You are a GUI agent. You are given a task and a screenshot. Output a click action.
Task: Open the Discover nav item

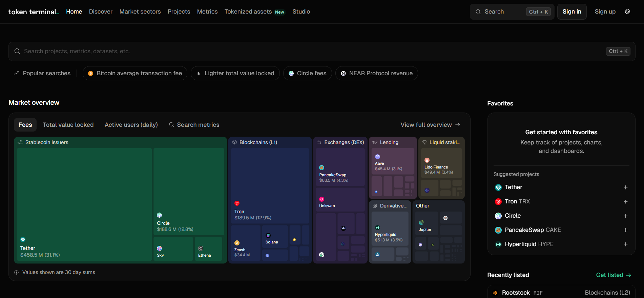tap(101, 12)
